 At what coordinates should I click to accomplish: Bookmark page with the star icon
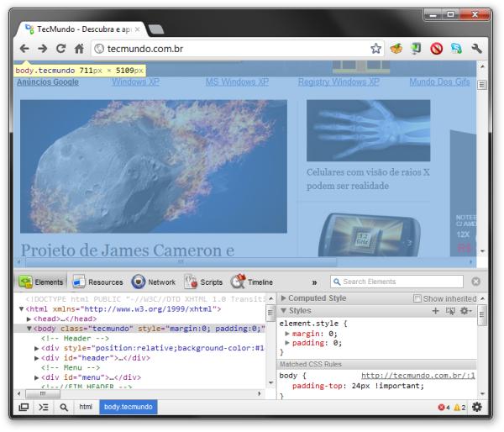[x=375, y=49]
